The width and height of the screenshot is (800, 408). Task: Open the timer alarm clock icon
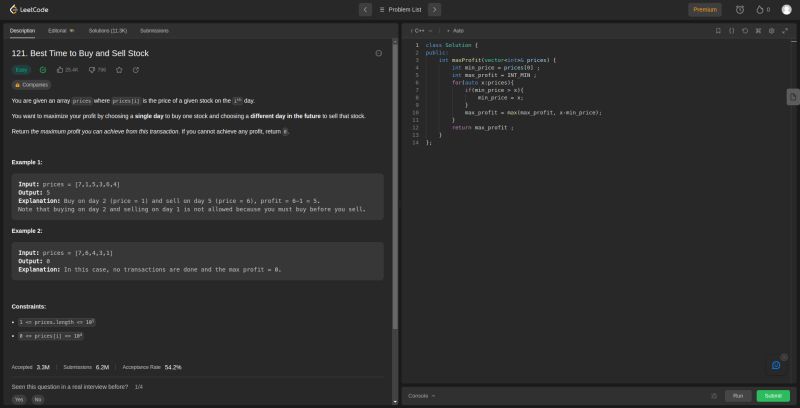[740, 9]
